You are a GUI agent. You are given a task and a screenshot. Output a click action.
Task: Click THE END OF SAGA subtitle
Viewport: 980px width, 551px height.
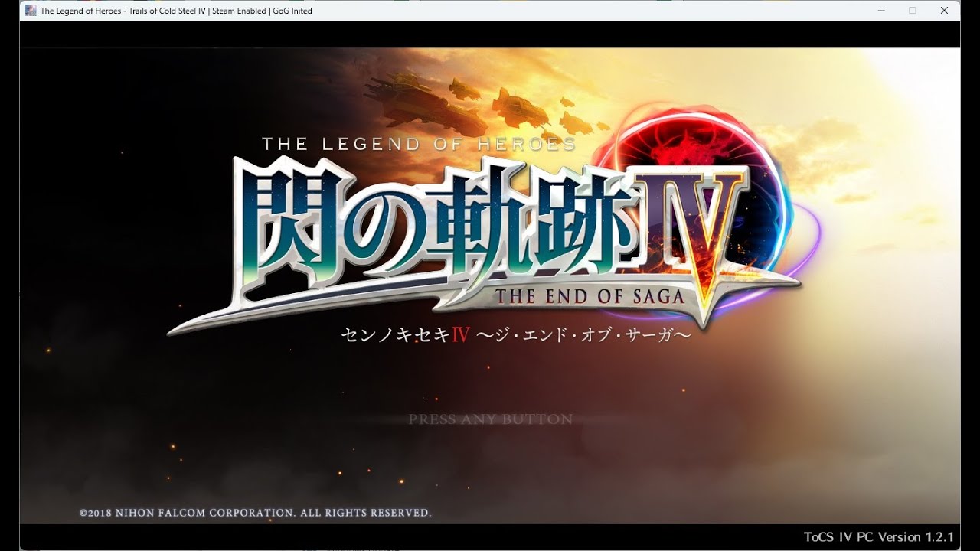pos(590,295)
